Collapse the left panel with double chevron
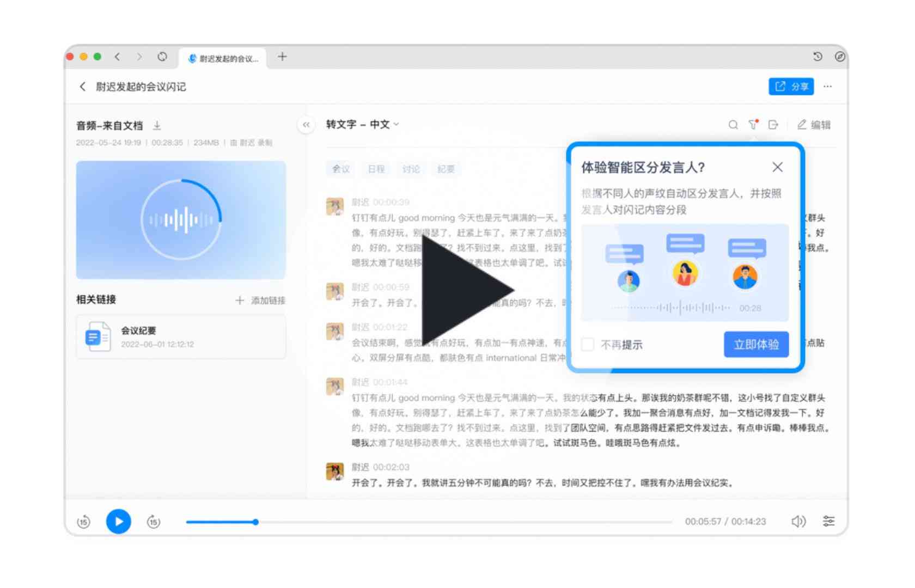Image resolution: width=915 pixels, height=588 pixels. (306, 125)
